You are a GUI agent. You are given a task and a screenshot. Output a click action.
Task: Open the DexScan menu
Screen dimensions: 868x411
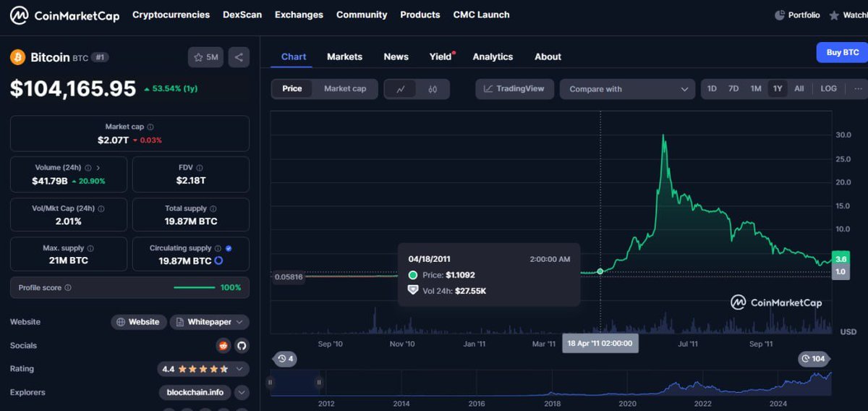(x=242, y=14)
